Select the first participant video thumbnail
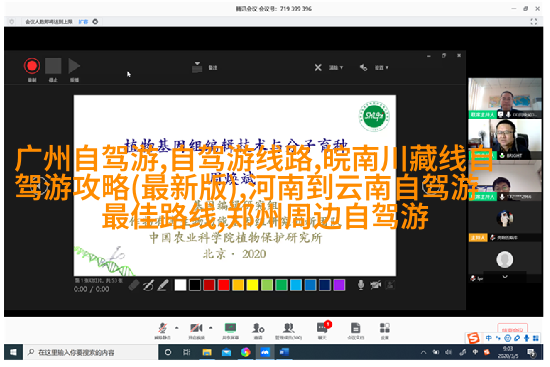Image resolution: width=550 pixels, height=367 pixels. pos(505,98)
